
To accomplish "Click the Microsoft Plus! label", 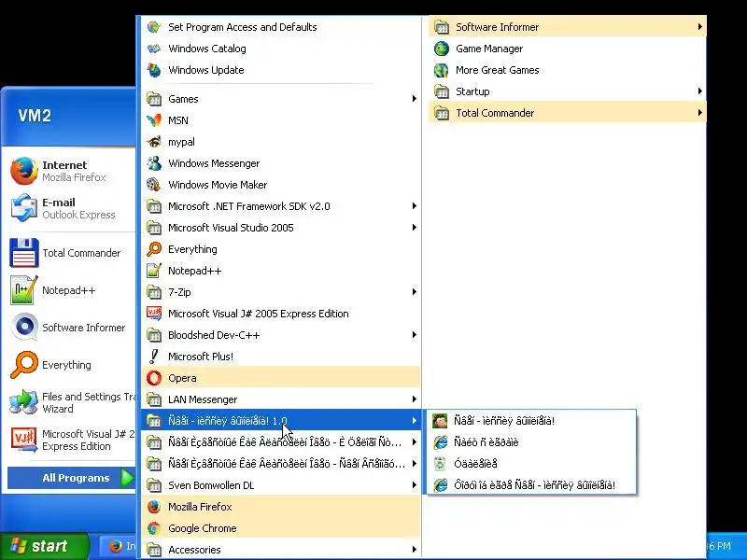I will click(x=201, y=357).
